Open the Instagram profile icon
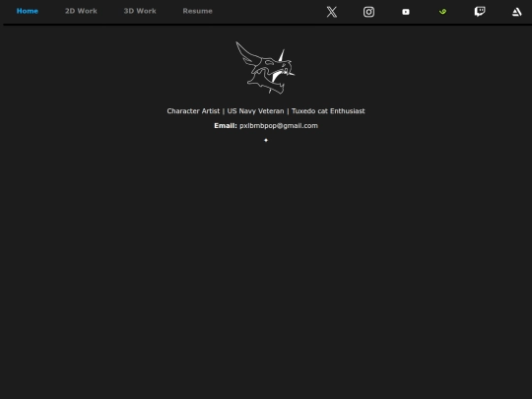 tap(368, 12)
